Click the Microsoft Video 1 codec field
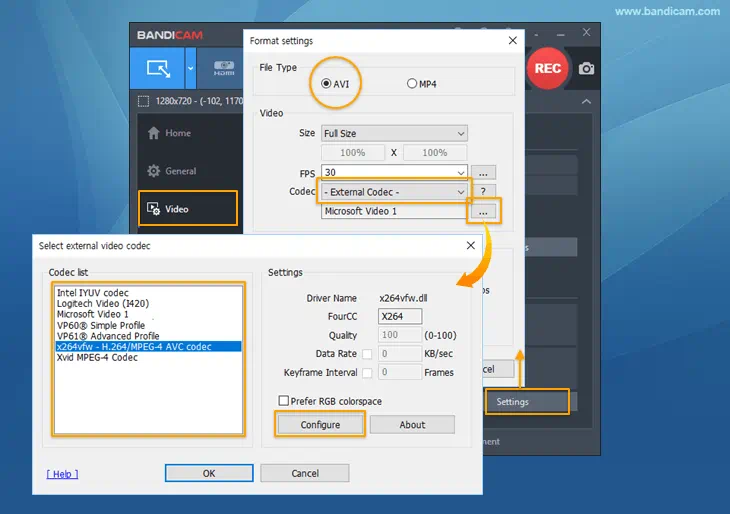 click(393, 211)
